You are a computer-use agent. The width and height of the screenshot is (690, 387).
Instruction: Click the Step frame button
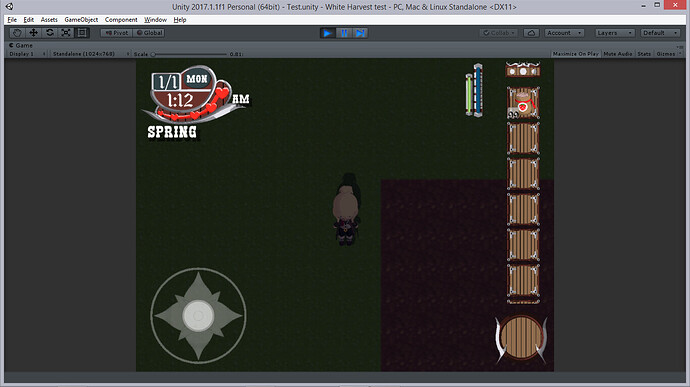pos(360,33)
